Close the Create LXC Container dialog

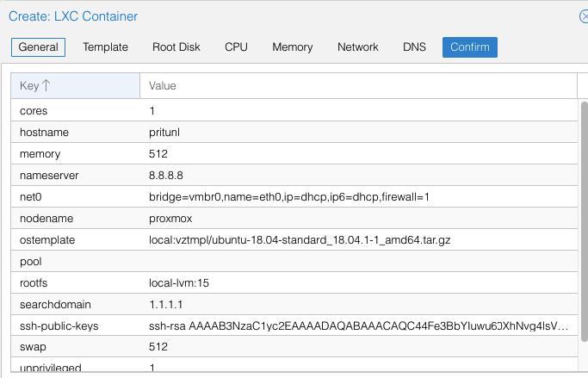click(x=584, y=16)
